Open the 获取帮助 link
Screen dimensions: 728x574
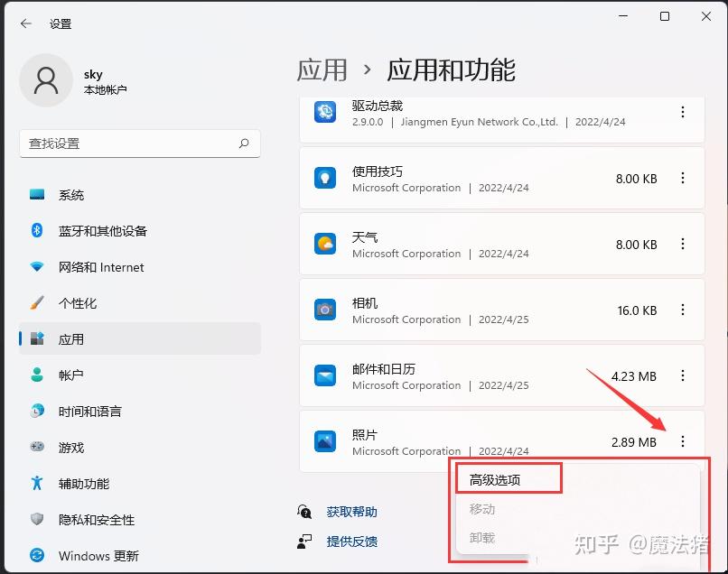click(351, 512)
